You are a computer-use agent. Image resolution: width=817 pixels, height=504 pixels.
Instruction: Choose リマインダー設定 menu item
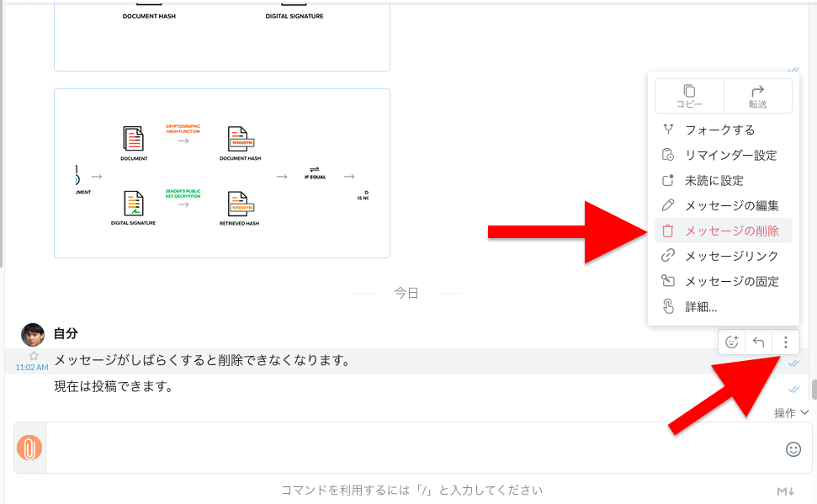click(x=730, y=155)
